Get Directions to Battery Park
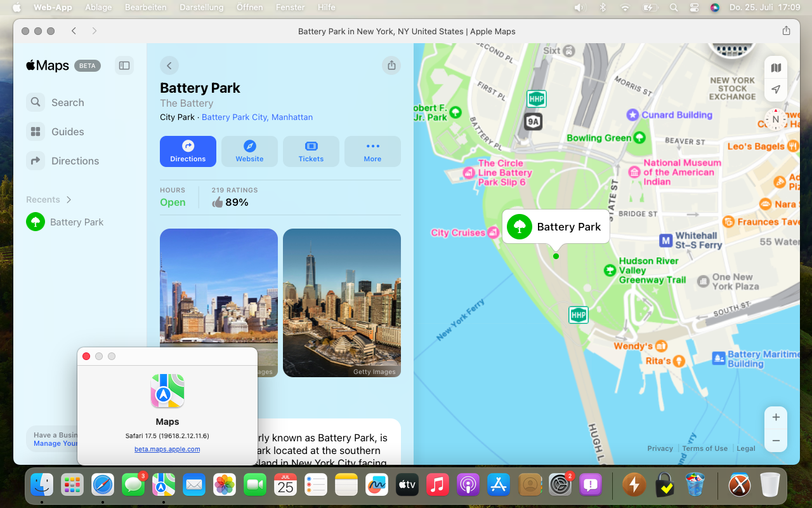Viewport: 812px width, 508px height. click(188, 151)
